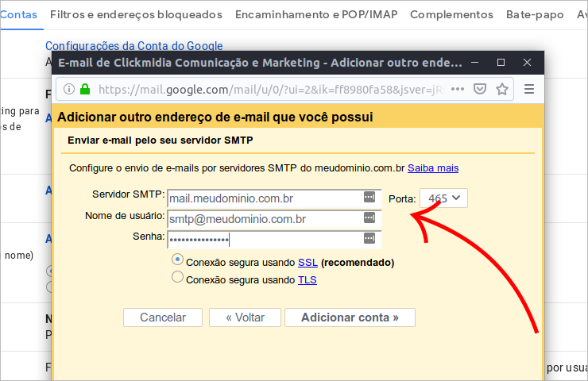Open the SSL help link
Screen dimensions: 588x381
click(x=308, y=263)
